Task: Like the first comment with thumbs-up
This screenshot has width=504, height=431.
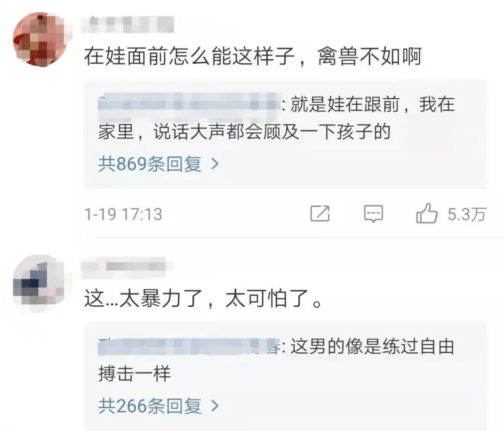Action: point(426,213)
